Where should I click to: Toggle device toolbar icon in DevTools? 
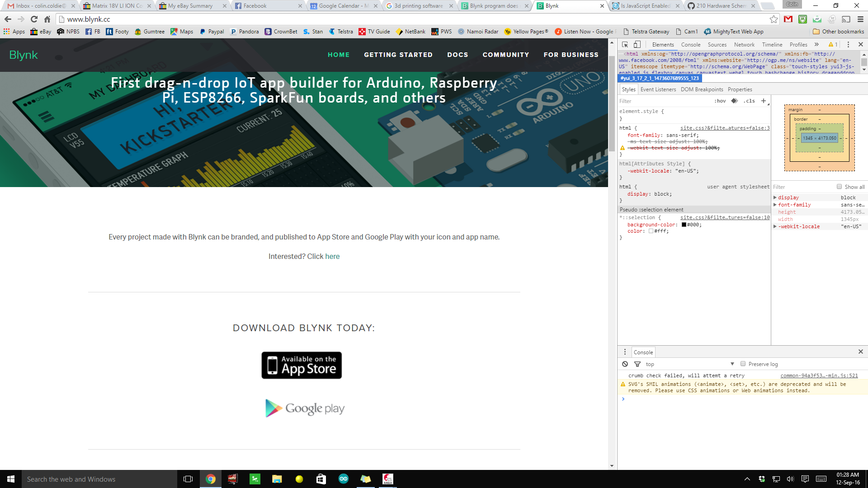pos(637,44)
